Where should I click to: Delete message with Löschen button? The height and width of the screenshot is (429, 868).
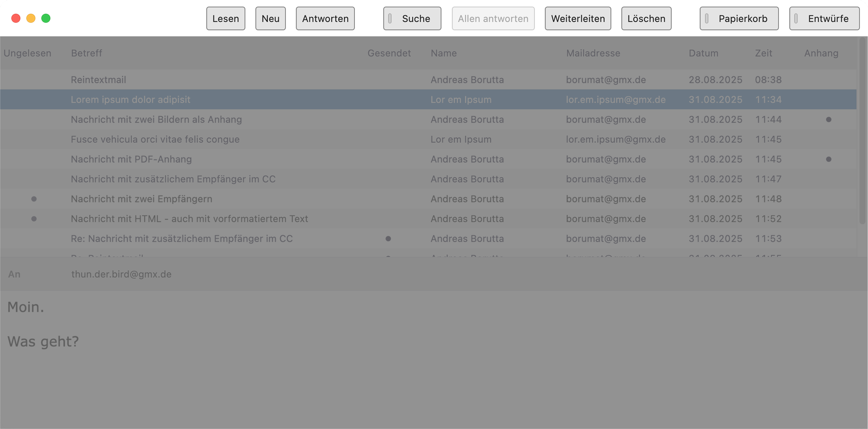click(x=646, y=18)
